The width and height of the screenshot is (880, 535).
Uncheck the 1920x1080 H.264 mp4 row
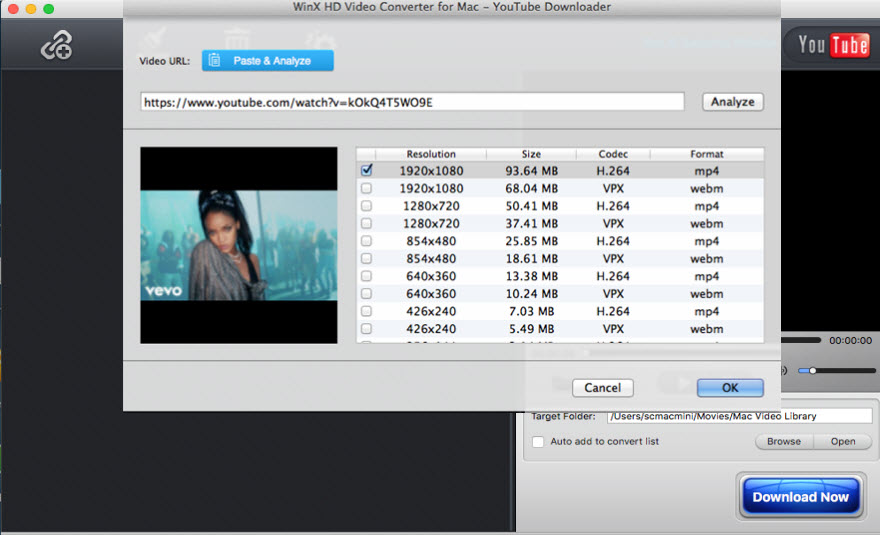[366, 170]
